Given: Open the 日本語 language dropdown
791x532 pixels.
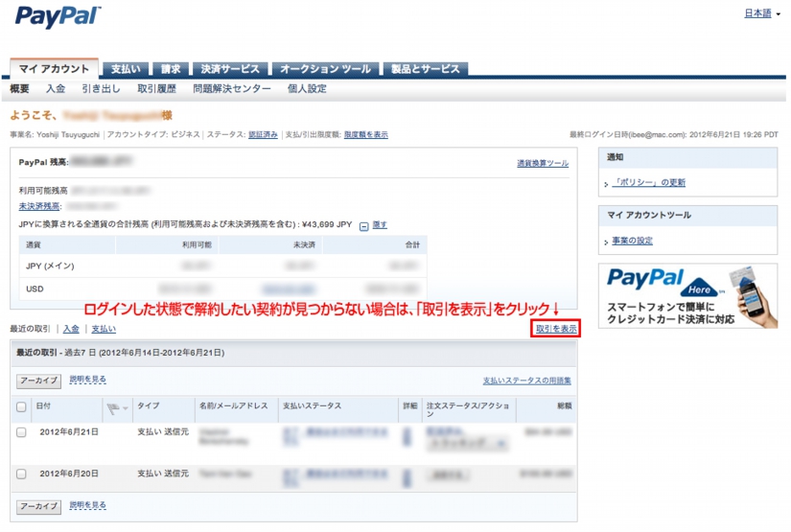Looking at the screenshot, I should pos(762,13).
